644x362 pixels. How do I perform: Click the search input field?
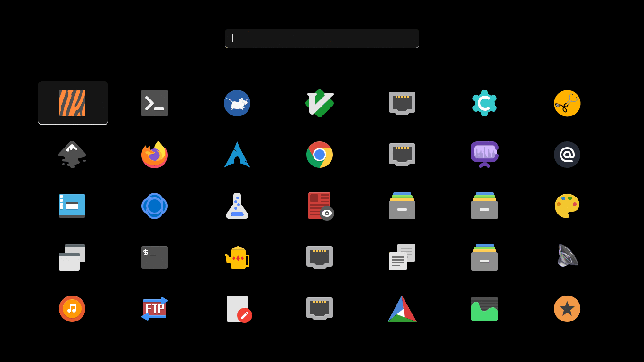pyautogui.click(x=322, y=38)
